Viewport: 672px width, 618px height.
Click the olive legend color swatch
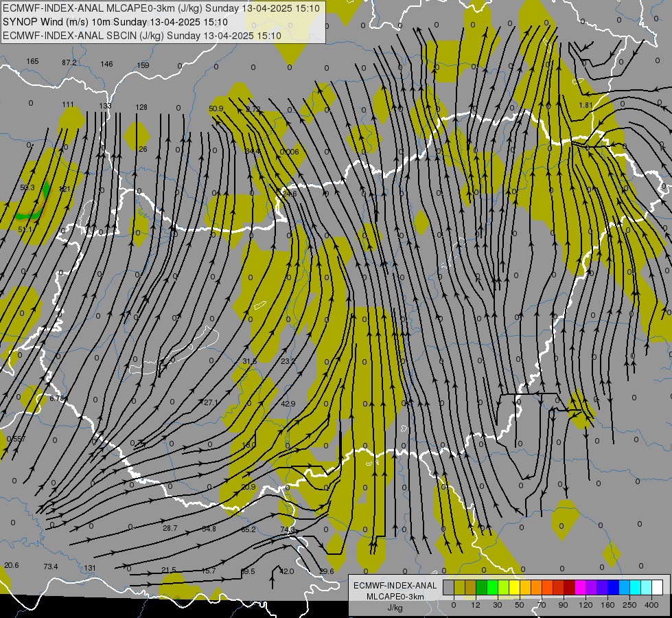click(x=459, y=587)
